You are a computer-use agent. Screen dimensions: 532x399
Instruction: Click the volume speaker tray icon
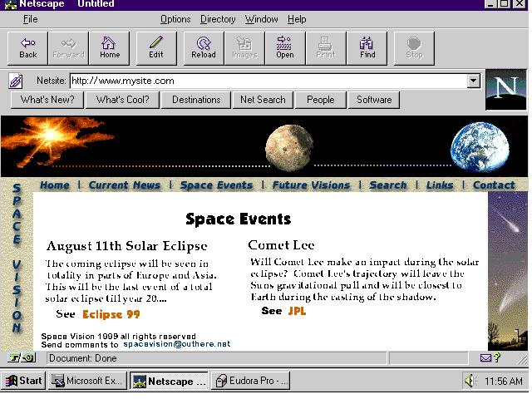point(470,382)
